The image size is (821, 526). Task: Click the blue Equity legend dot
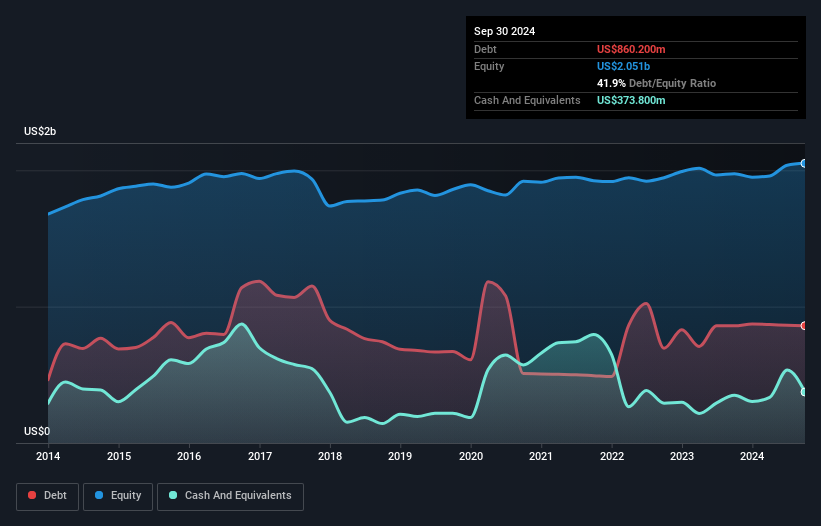pos(99,495)
